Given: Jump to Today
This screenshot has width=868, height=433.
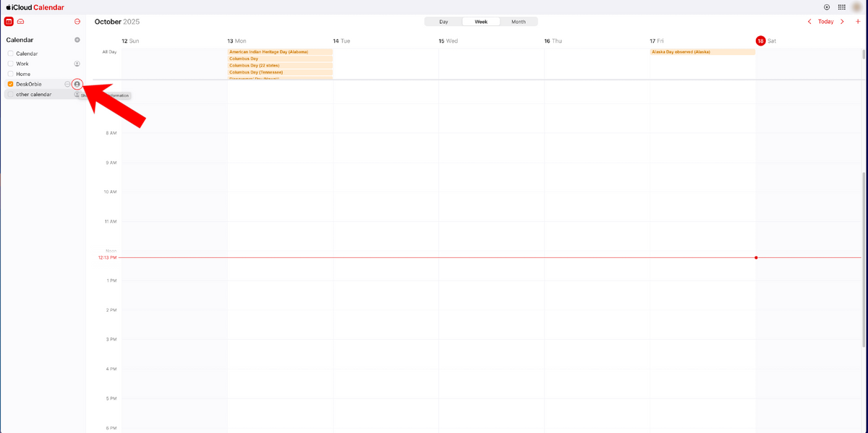Looking at the screenshot, I should pos(825,22).
